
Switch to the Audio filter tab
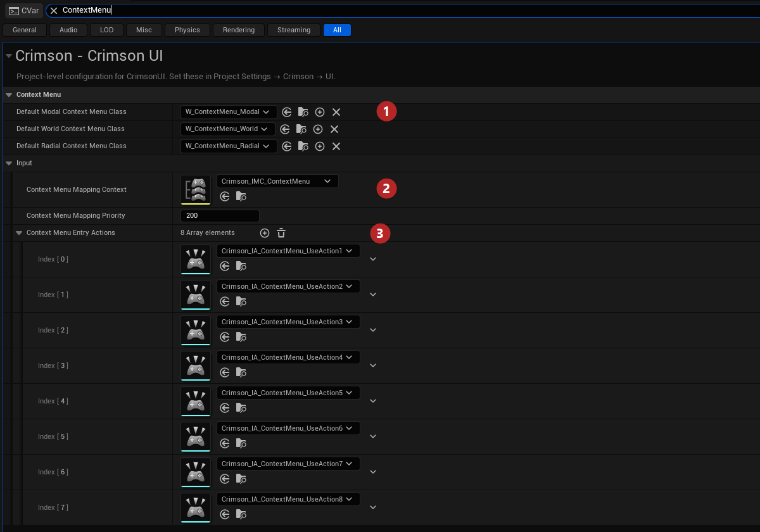68,30
